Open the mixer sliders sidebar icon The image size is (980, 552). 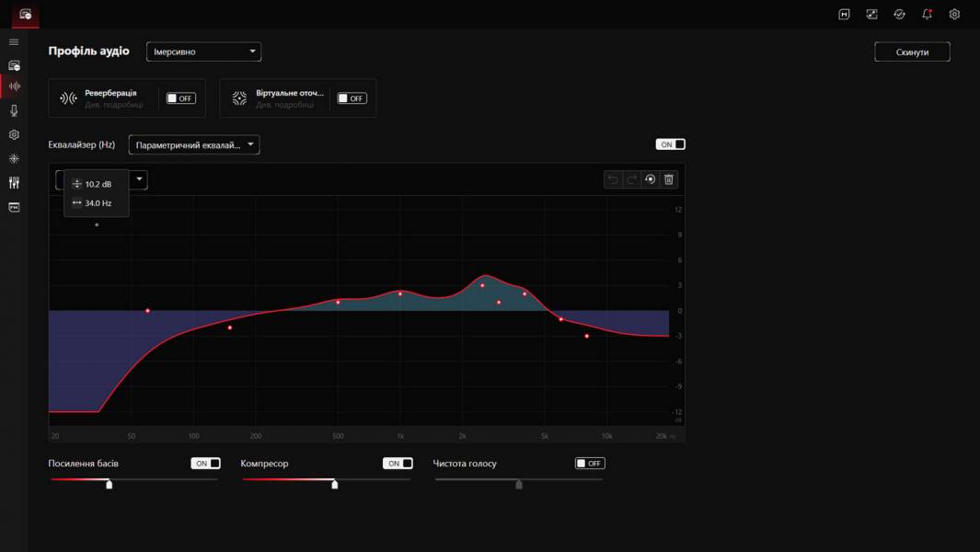tap(14, 182)
